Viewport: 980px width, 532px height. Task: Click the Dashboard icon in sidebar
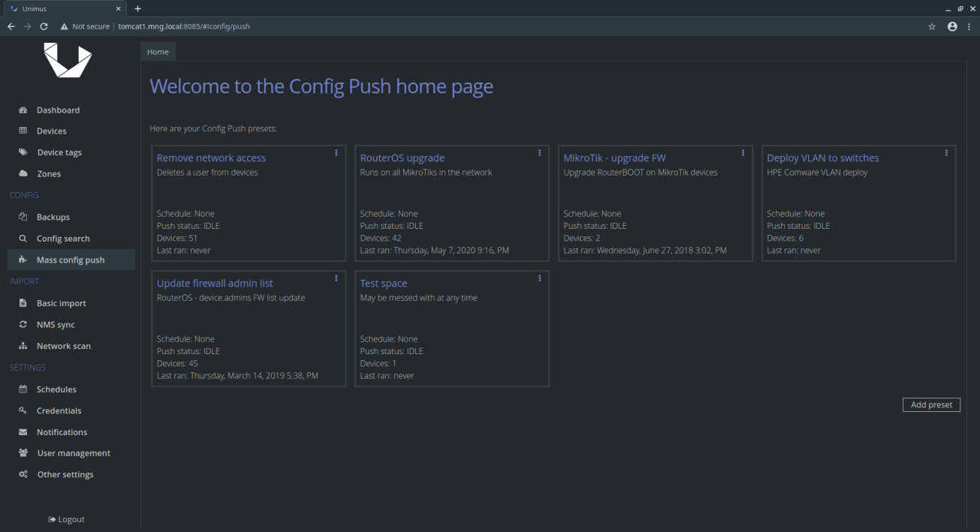[x=23, y=110]
